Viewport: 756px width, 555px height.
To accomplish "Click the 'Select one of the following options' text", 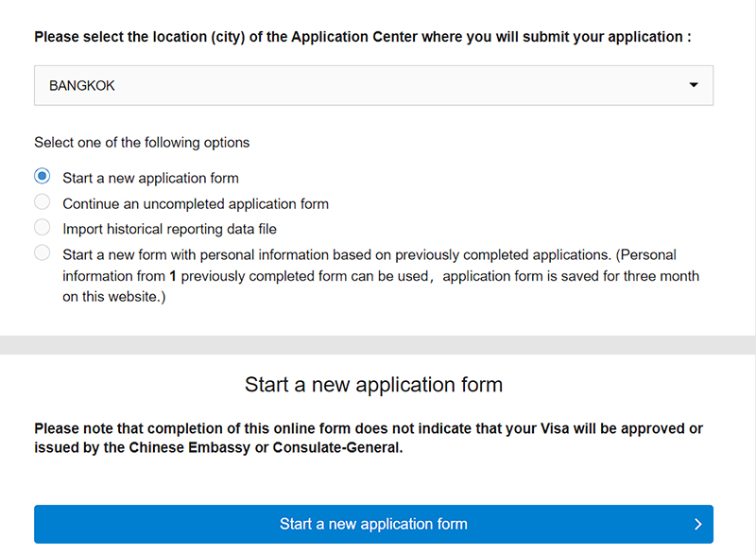I will click(x=142, y=143).
